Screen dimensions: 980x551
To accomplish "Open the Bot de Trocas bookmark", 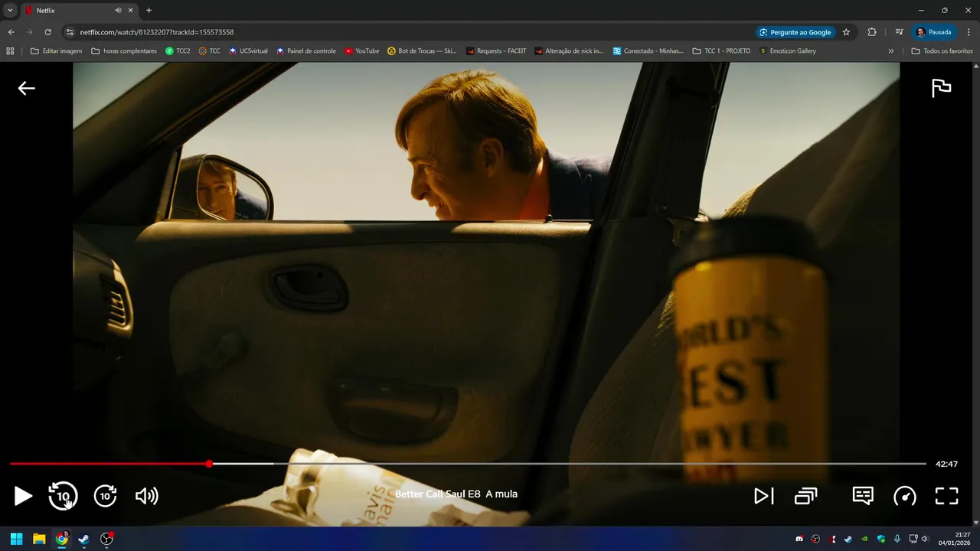I will [x=422, y=51].
